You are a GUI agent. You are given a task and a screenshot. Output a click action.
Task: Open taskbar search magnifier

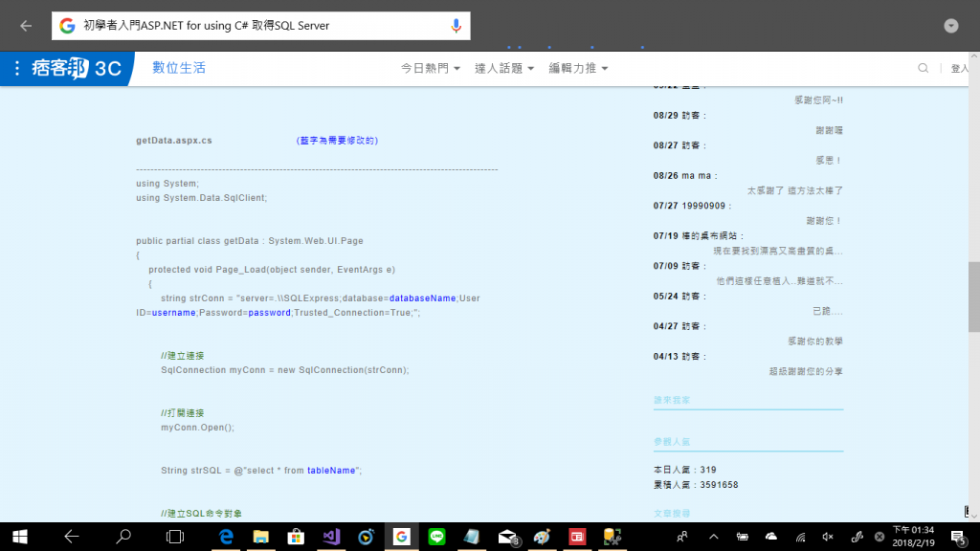tap(123, 537)
